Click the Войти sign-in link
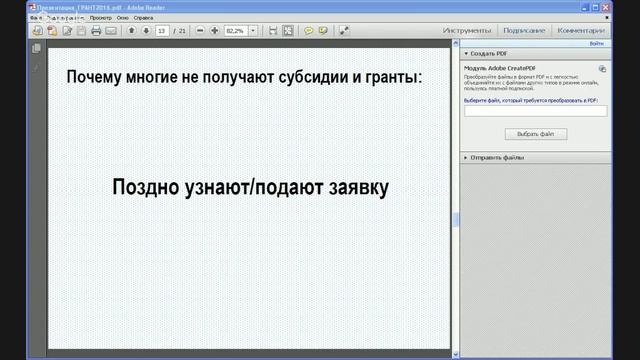This screenshot has height=360, width=640. [x=596, y=44]
